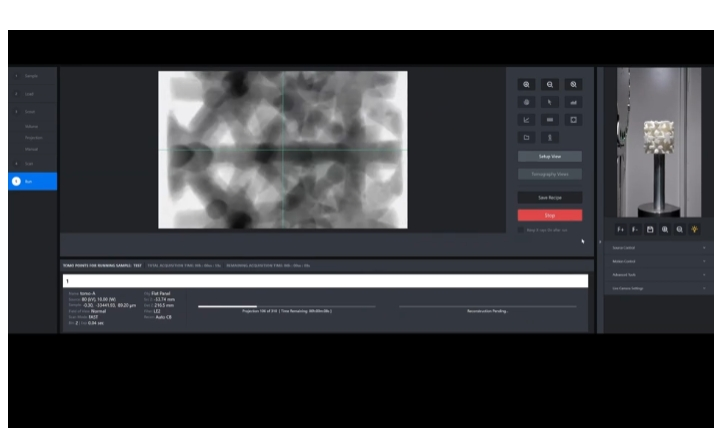Expand the Source Control panel
The width and height of the screenshot is (724, 431).
[659, 246]
